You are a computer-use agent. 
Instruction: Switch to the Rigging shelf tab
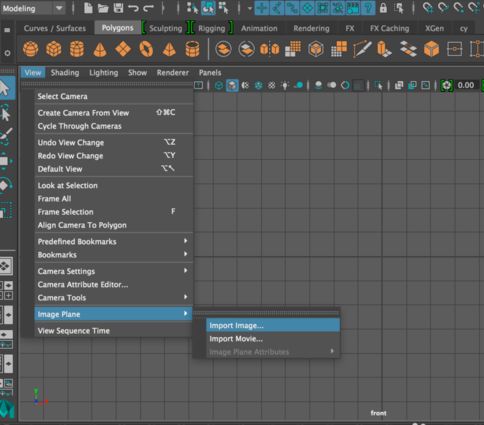coord(212,28)
